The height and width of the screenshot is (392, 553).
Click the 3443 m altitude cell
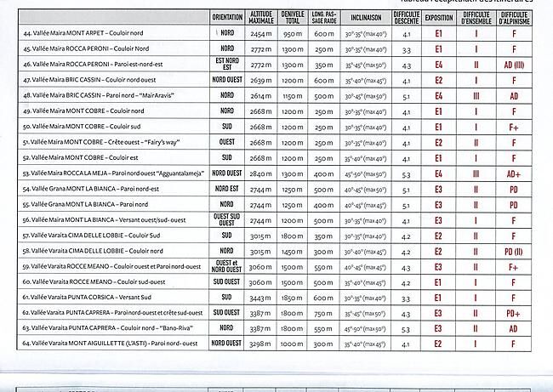[260, 298]
